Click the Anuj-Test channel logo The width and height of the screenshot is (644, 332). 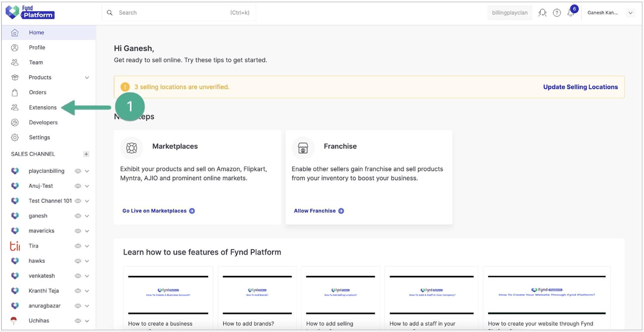tap(15, 186)
